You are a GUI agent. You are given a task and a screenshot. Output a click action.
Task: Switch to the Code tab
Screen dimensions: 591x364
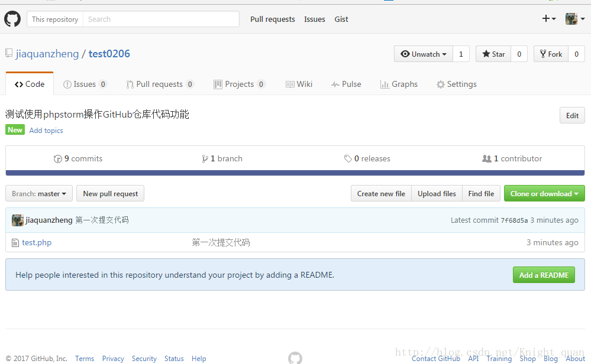point(30,84)
